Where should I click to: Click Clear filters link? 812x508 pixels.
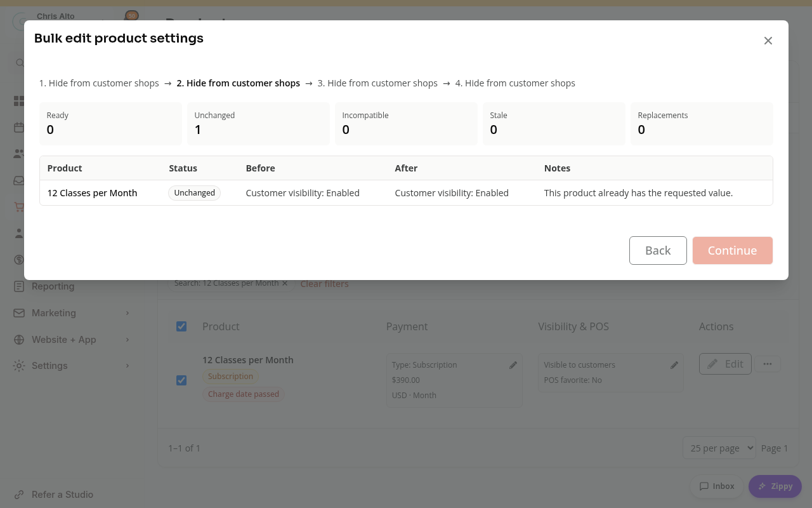point(324,284)
